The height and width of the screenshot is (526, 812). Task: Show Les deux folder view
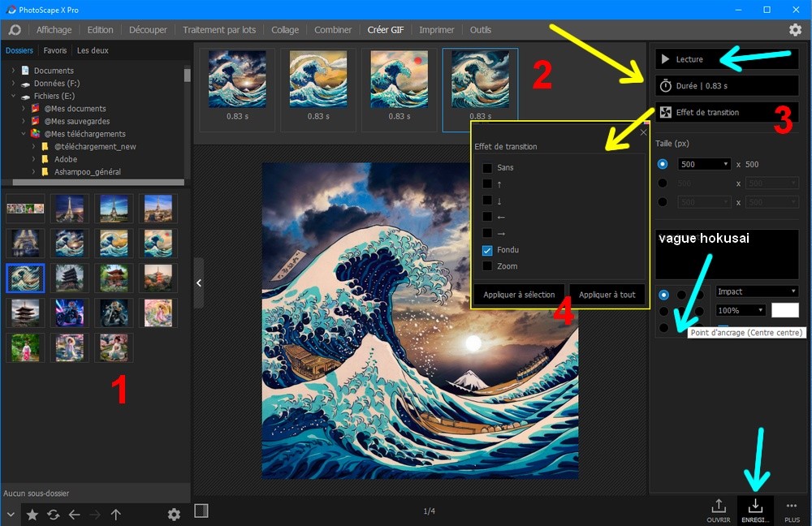click(x=93, y=50)
